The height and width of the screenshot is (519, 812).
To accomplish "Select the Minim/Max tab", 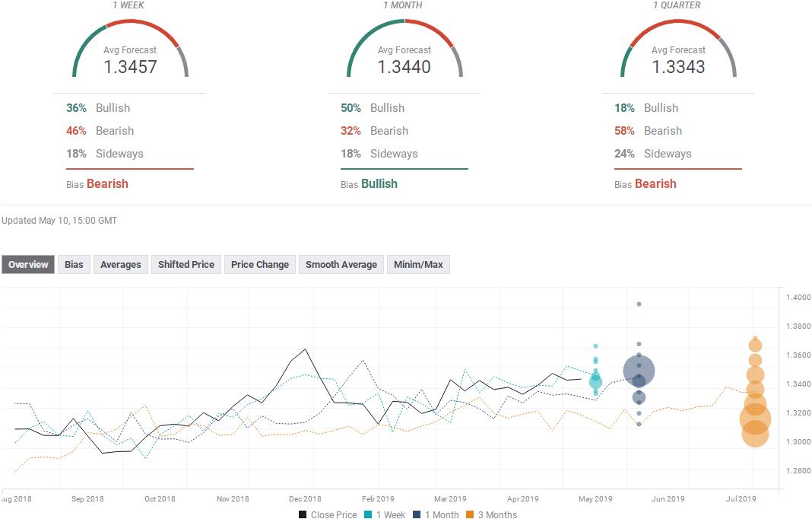I will [x=418, y=265].
